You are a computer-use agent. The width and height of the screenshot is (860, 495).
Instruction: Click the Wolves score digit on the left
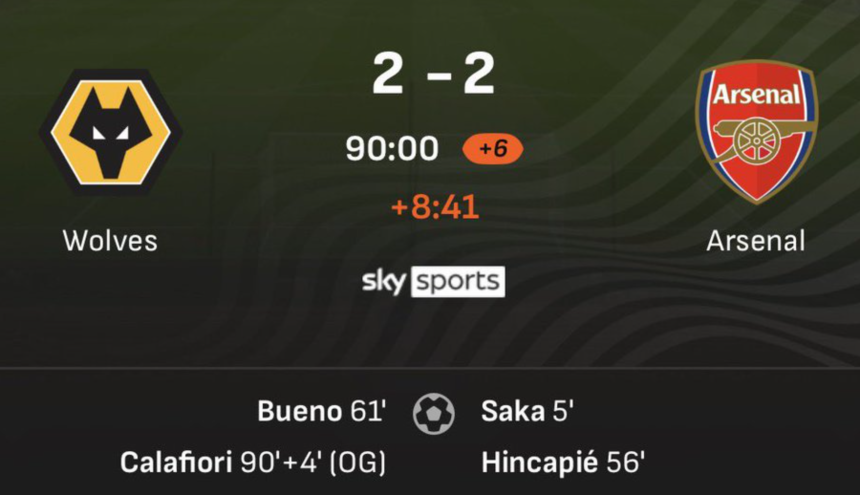(x=388, y=73)
